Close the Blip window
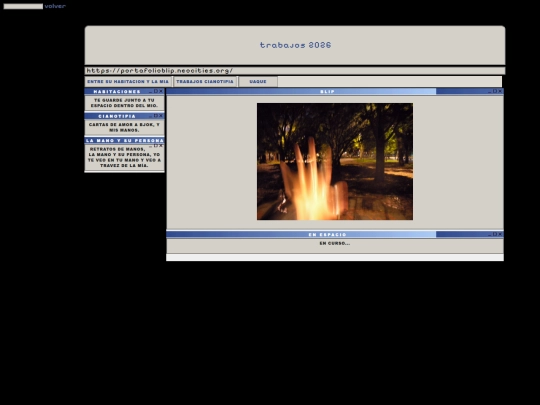Screen dimensions: 540x405 coord(500,91)
